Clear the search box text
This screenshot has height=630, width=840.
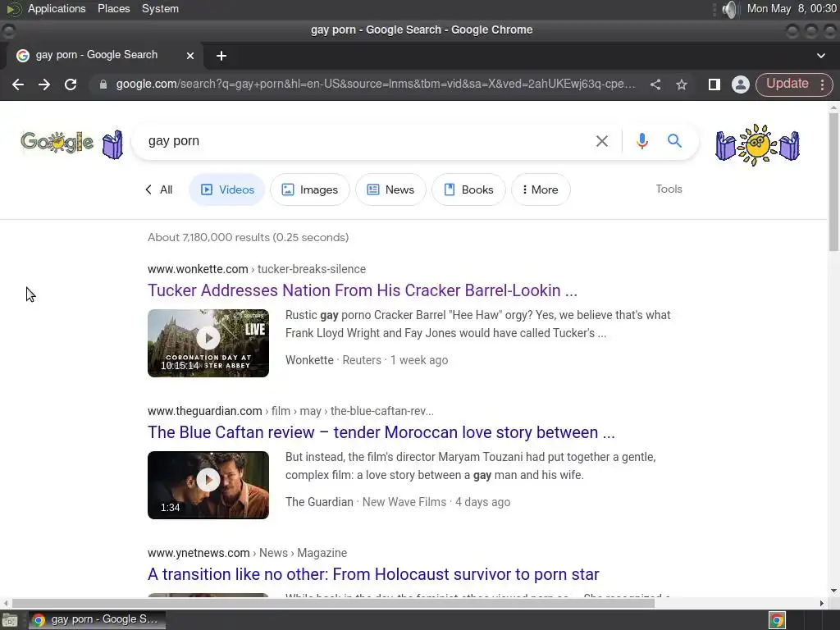(x=602, y=141)
